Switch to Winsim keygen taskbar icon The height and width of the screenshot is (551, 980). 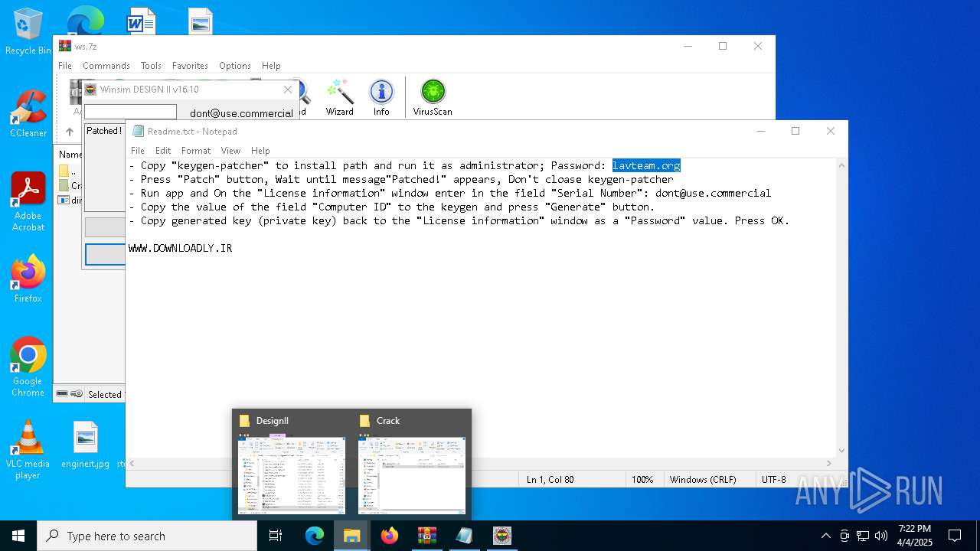502,536
